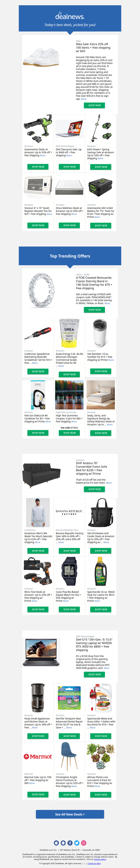Click the Moissanite eternity band image
This screenshot has height=868, width=140.
41,290
